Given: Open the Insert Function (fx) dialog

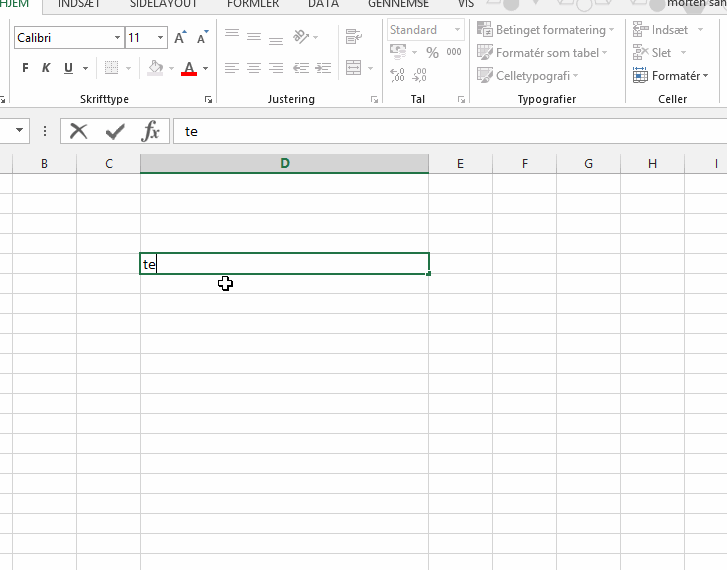Looking at the screenshot, I should [151, 131].
